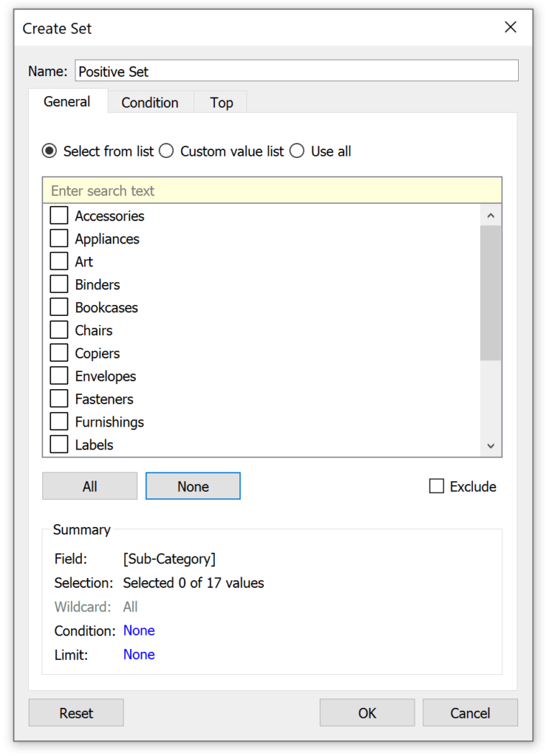
Task: Click the None selection button
Action: click(x=193, y=486)
